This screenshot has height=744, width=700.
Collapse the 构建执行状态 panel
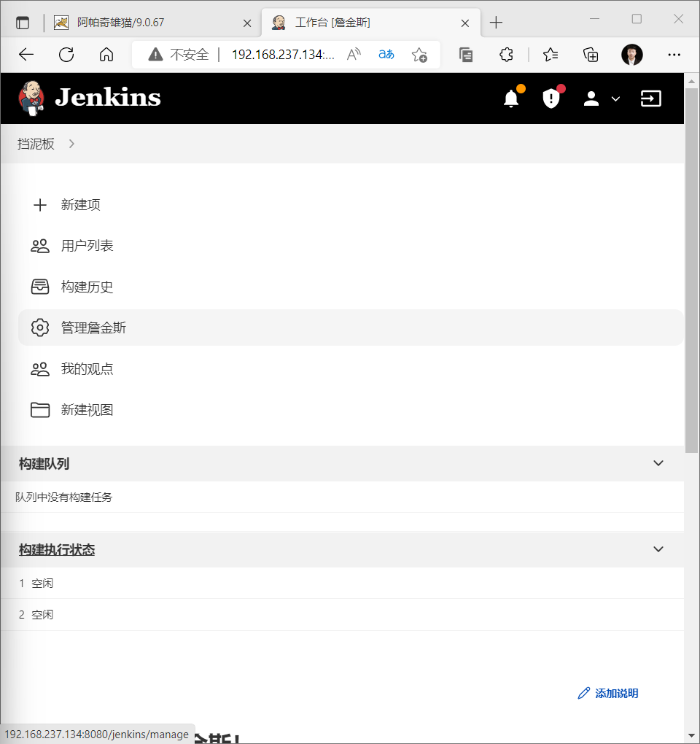[658, 549]
